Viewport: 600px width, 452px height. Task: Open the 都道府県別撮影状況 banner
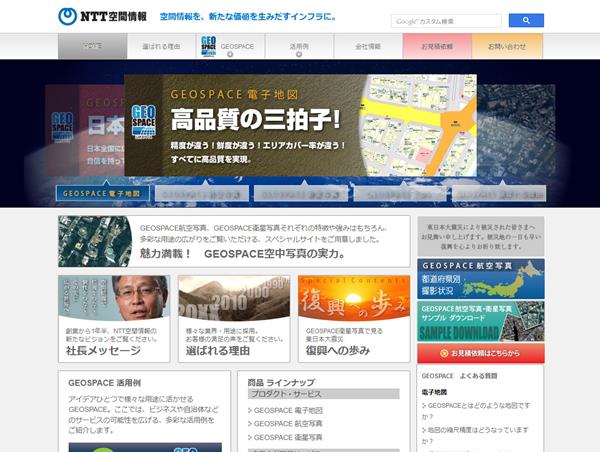pos(481,279)
